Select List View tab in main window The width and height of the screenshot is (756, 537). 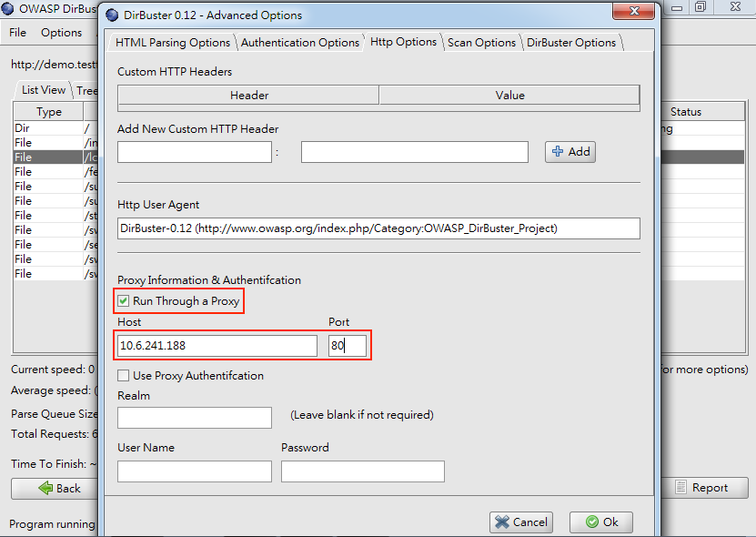point(44,90)
